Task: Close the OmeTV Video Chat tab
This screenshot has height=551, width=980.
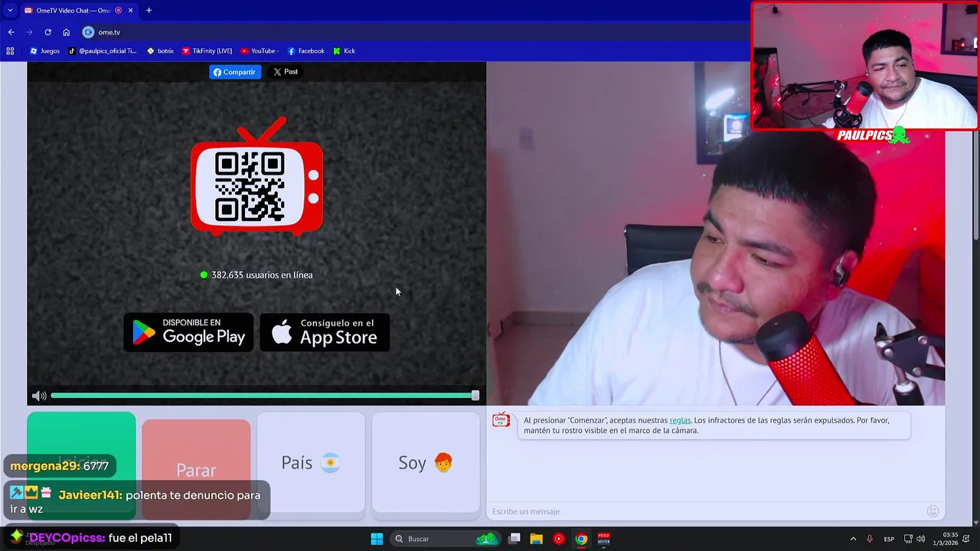Action: coord(130,10)
